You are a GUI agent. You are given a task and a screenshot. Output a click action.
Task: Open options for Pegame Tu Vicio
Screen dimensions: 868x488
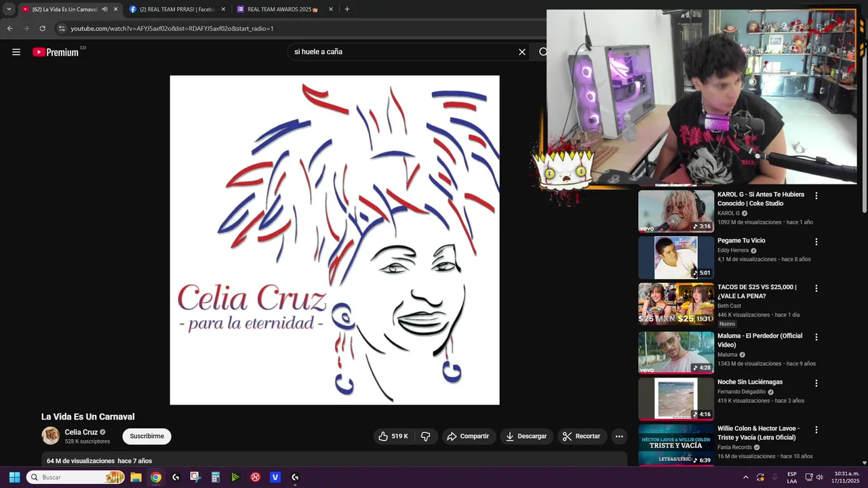point(816,242)
